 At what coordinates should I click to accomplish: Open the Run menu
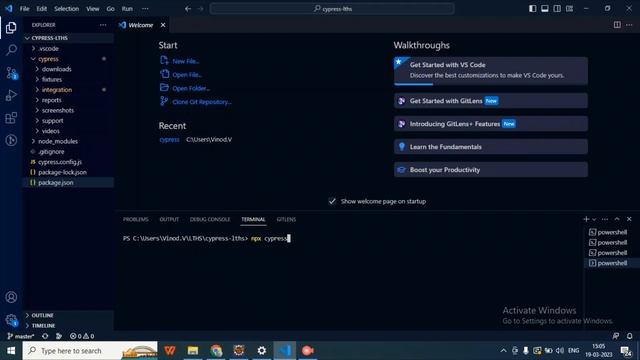point(127,9)
